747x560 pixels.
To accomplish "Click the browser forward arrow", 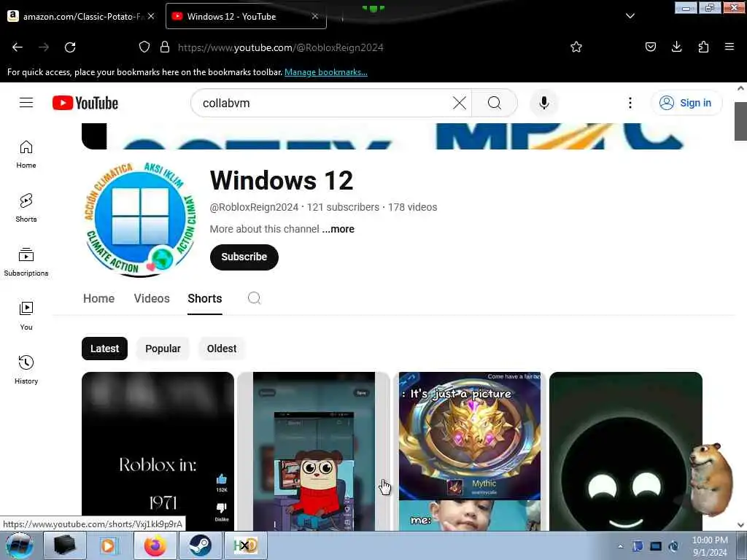I will tap(44, 47).
